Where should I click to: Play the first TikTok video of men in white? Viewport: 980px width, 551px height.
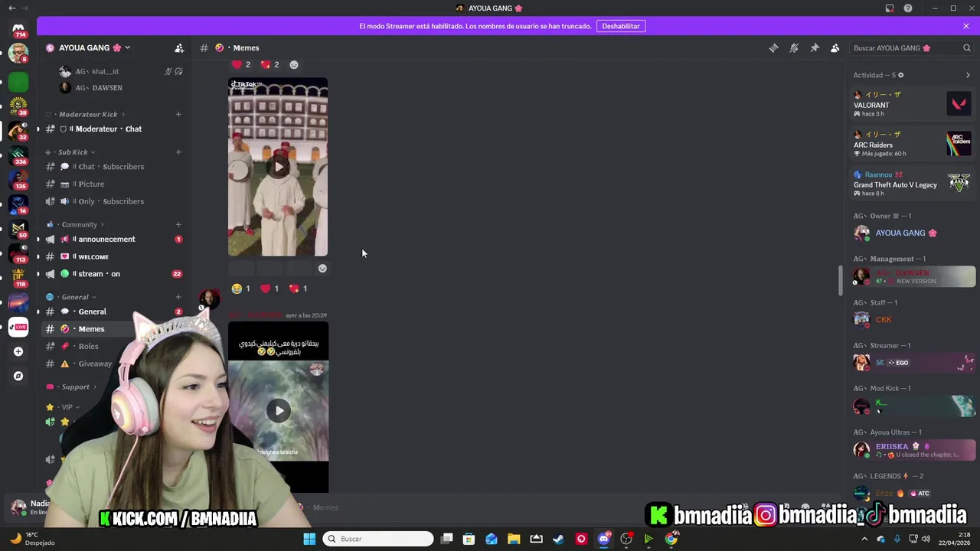point(278,167)
